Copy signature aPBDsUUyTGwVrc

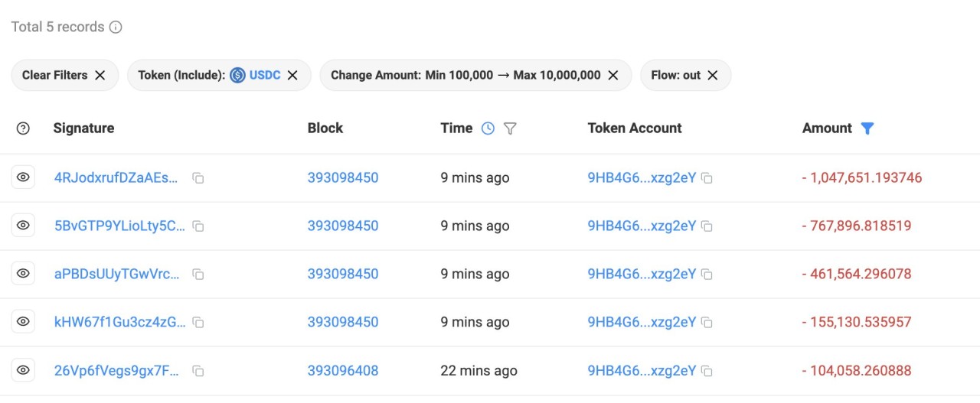click(x=198, y=275)
